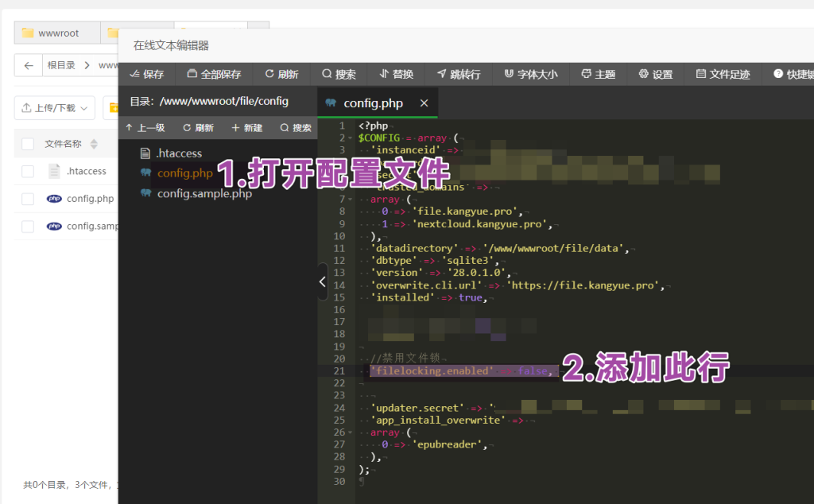Click the $CONFIG = array line
Viewport: 814px width, 504px height.
[409, 138]
